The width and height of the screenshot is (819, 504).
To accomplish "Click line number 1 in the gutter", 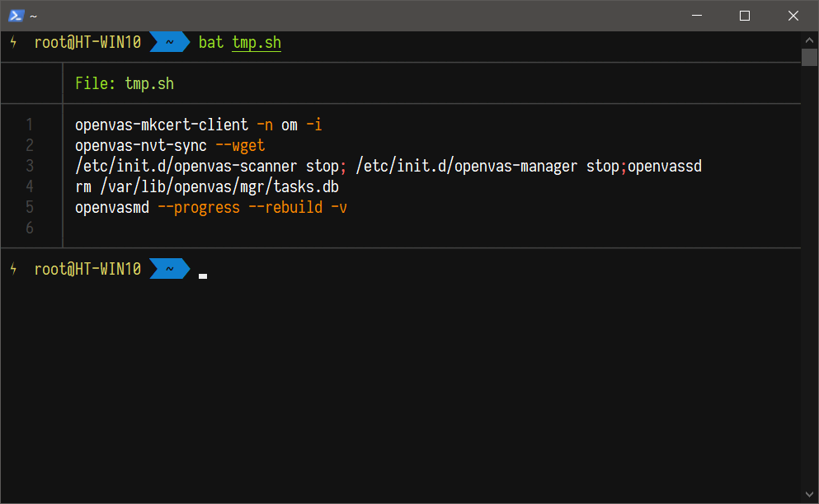I will [30, 125].
